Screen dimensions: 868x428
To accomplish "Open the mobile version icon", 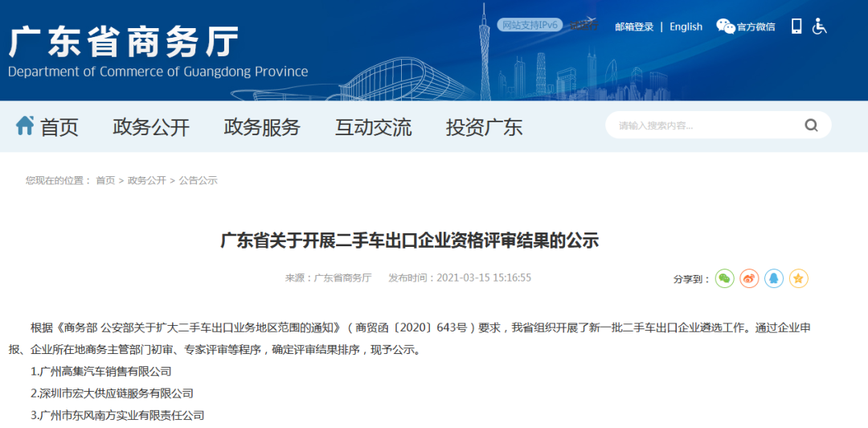I will coord(796,26).
